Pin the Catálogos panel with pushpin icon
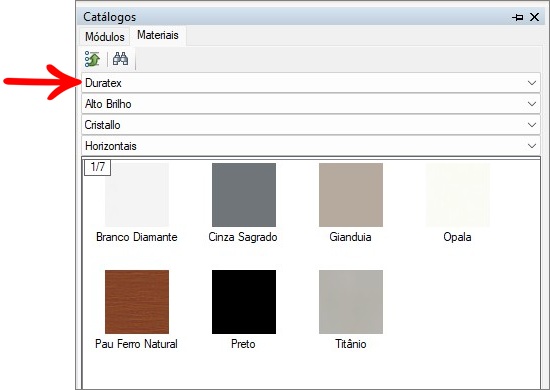This screenshot has height=390, width=550. click(517, 17)
